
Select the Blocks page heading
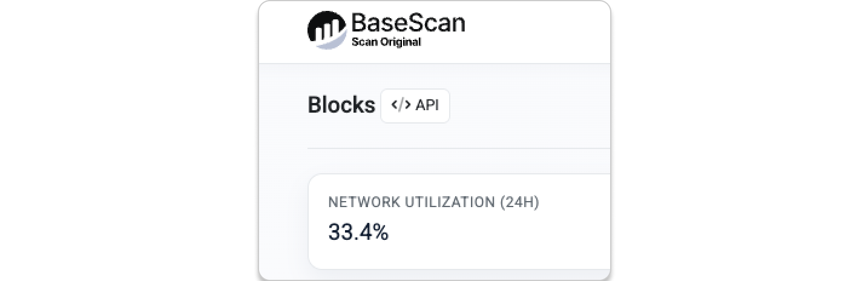(341, 105)
